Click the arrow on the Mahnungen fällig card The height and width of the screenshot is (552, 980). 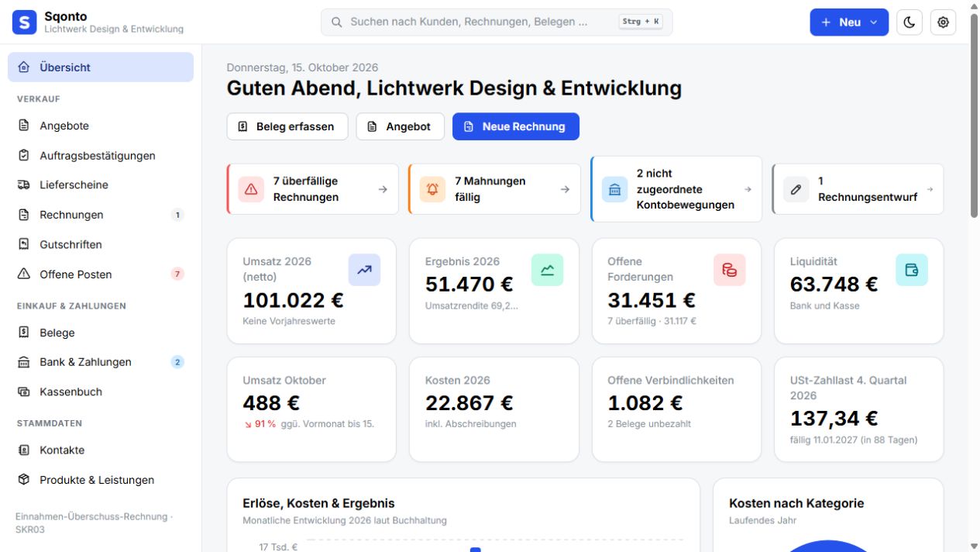coord(565,189)
